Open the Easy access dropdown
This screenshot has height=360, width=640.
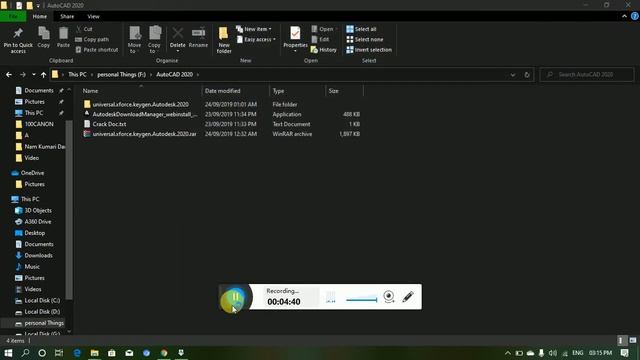256,39
